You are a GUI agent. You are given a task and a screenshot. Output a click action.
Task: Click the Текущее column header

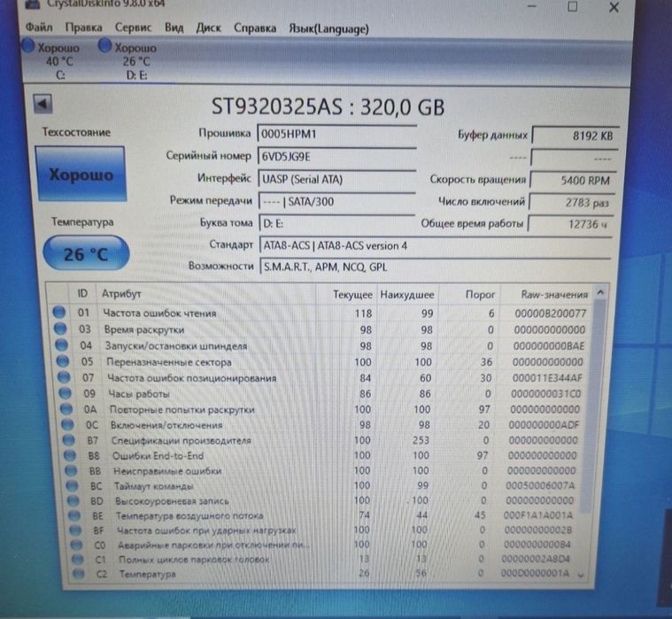click(346, 295)
